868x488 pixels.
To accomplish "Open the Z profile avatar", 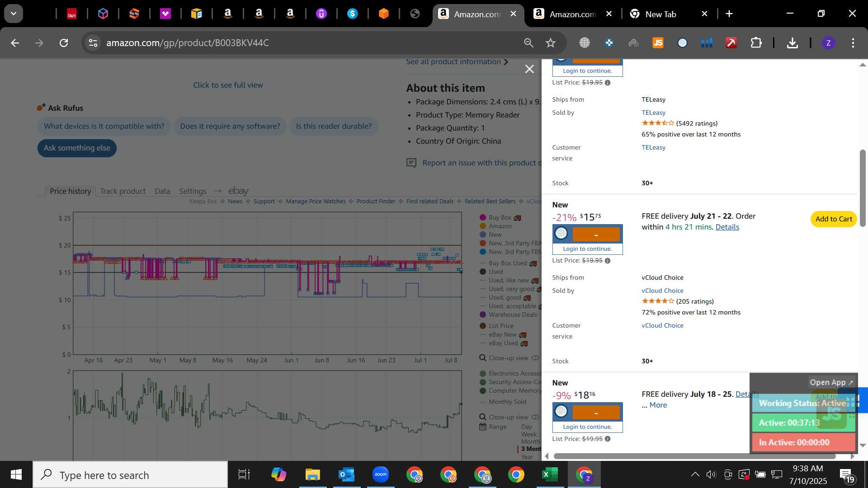I will (828, 43).
